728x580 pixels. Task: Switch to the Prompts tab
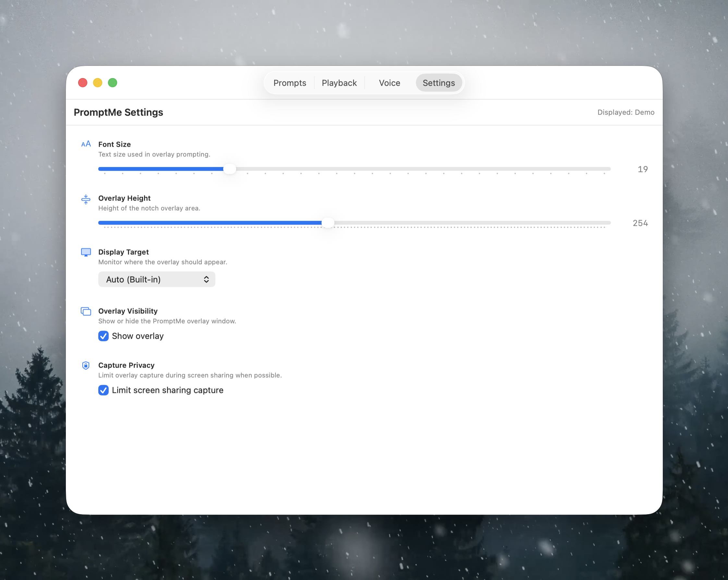289,83
